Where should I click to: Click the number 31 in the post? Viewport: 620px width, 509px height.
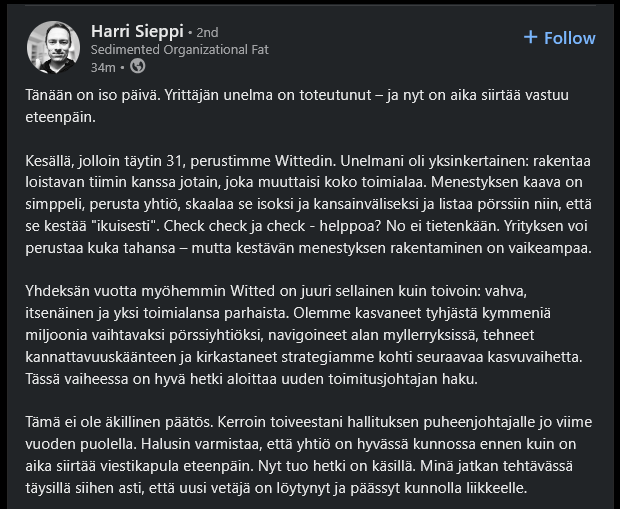tap(174, 161)
